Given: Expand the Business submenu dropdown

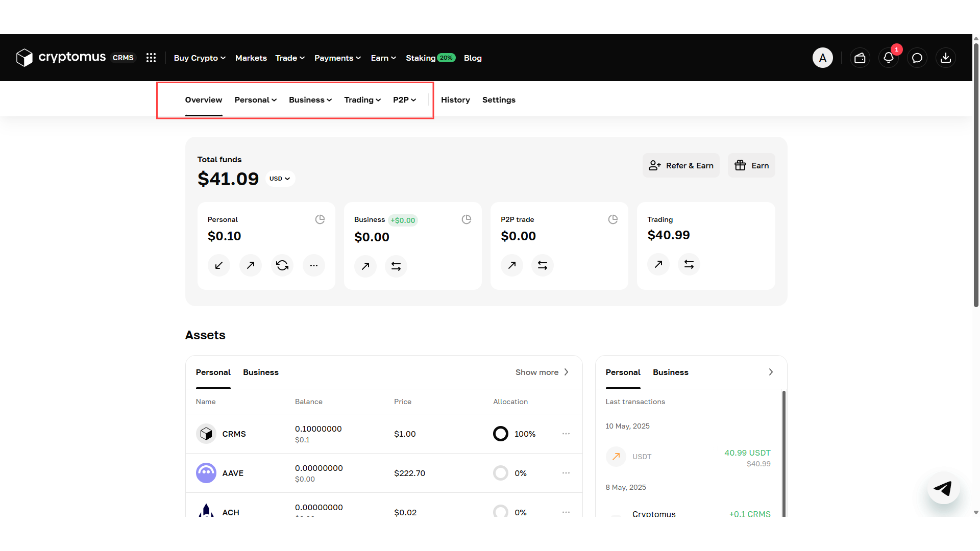Looking at the screenshot, I should pos(310,100).
